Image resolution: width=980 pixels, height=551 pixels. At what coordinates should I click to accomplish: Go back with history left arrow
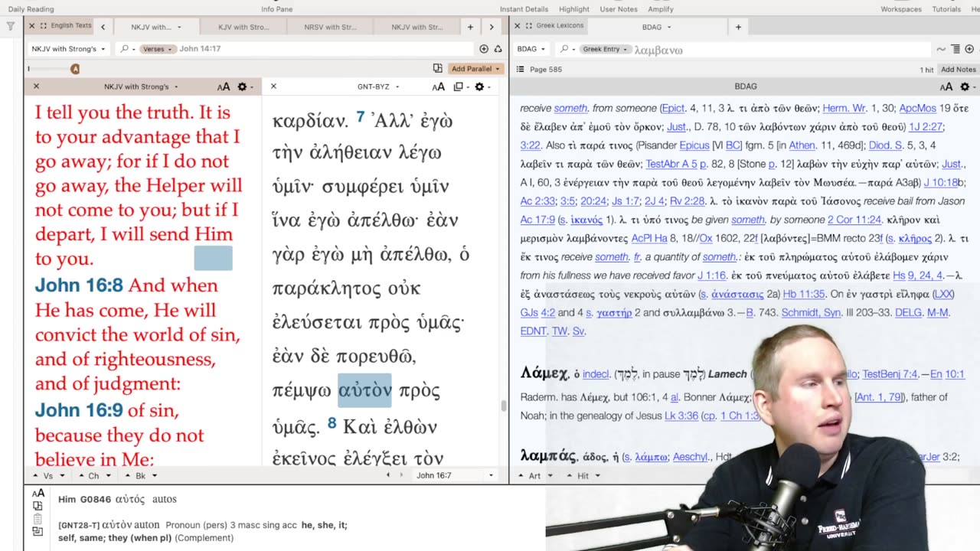(387, 475)
